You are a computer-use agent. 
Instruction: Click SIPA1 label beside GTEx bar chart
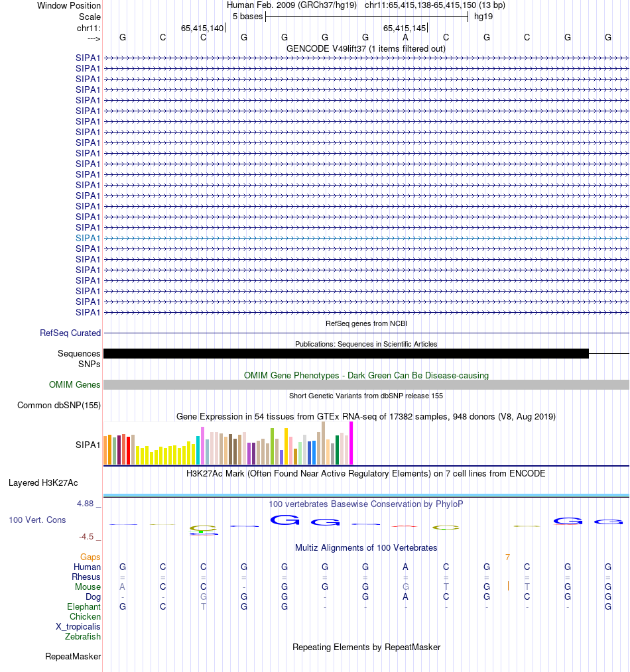click(x=88, y=445)
